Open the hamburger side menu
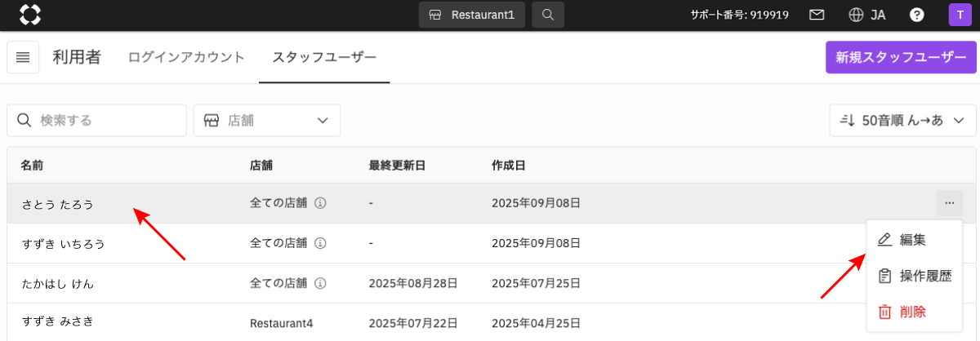This screenshot has height=341, width=980. (23, 57)
